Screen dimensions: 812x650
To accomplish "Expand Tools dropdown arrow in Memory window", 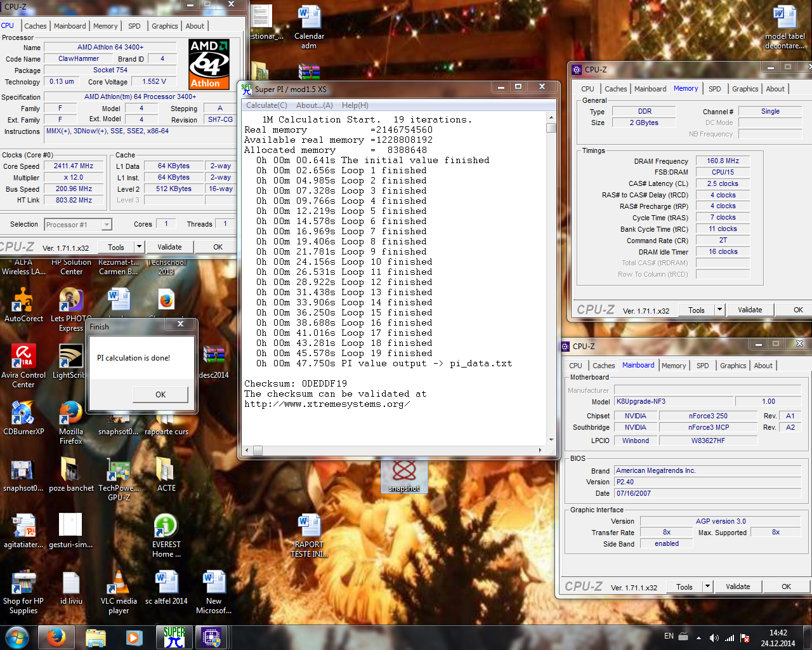I will coord(719,310).
